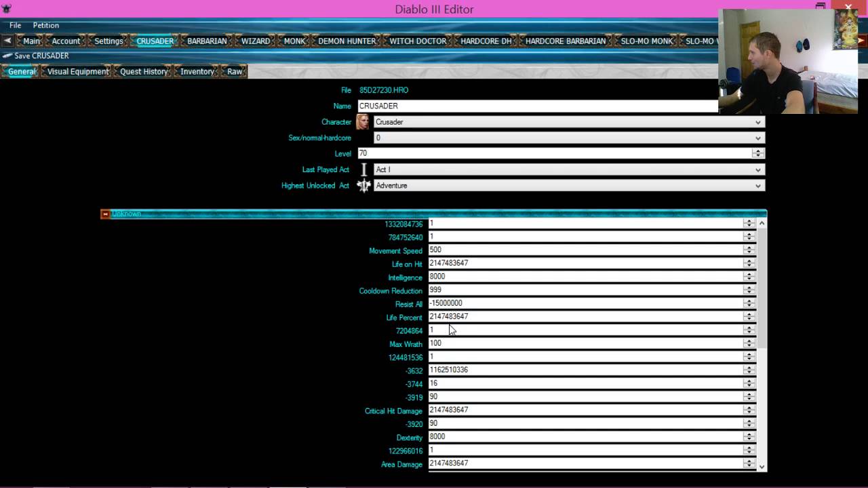
Task: Select the WIZARD hero tab
Action: point(256,41)
